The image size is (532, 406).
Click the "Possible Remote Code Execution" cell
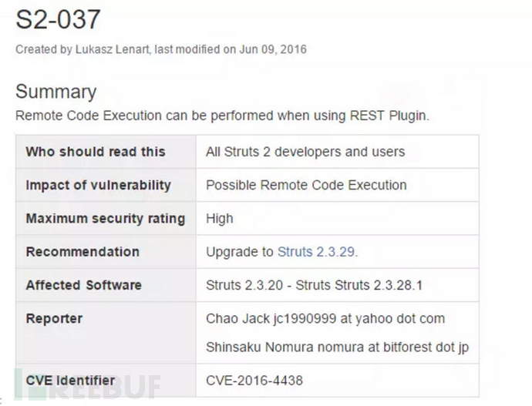(306, 185)
